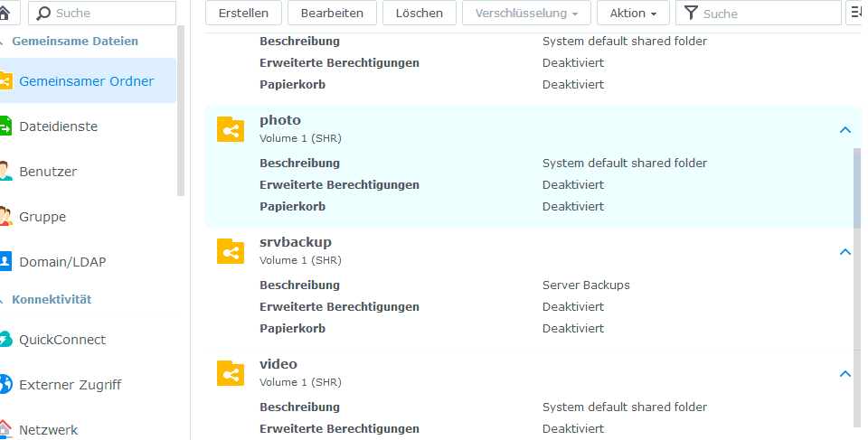
Task: Click Papierkorb label in photo details
Action: tap(292, 206)
